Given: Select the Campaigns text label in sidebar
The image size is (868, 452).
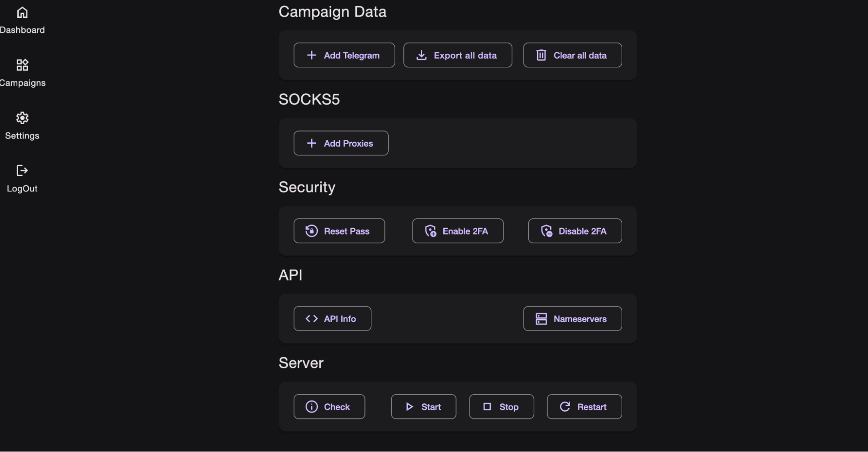Looking at the screenshot, I should click(x=23, y=83).
